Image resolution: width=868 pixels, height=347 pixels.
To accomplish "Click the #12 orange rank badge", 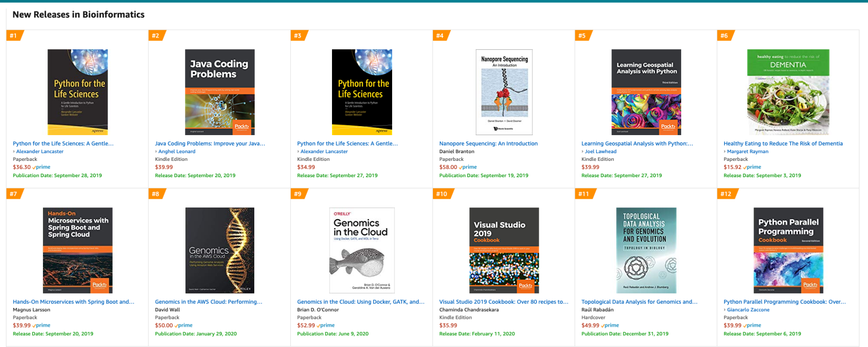I will [x=726, y=194].
